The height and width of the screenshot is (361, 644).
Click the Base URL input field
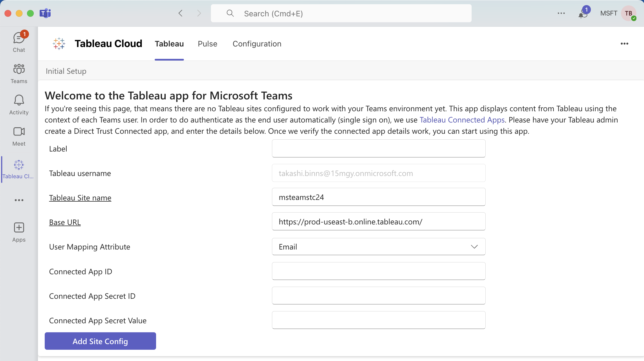[x=379, y=221]
